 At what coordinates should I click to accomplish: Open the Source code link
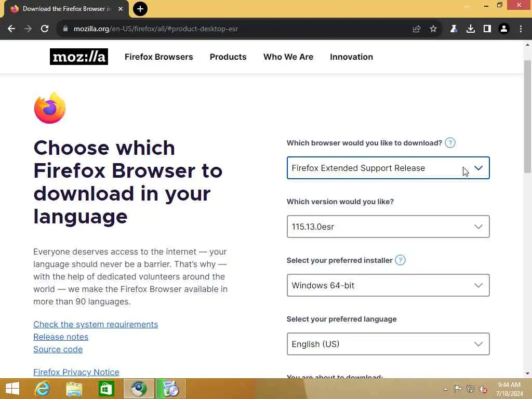coord(58,350)
